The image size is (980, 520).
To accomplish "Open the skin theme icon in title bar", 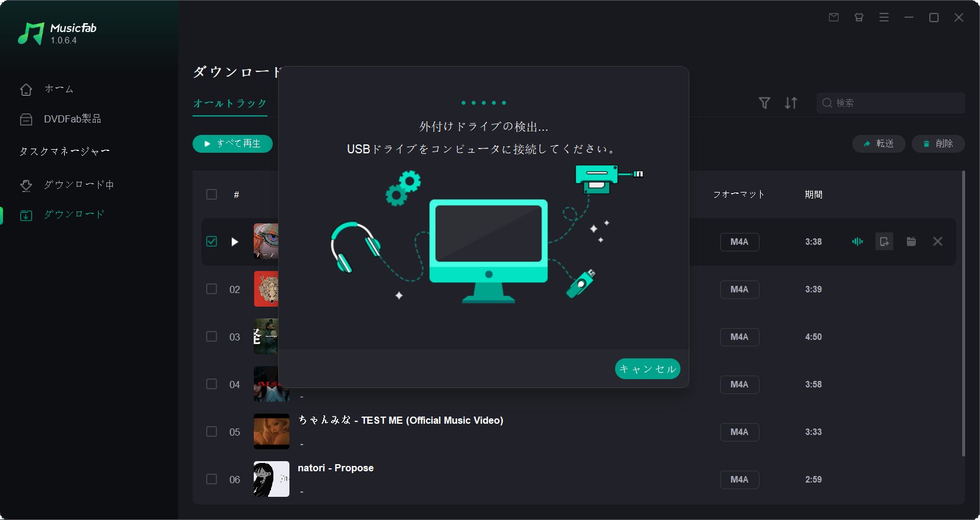I will 859,18.
